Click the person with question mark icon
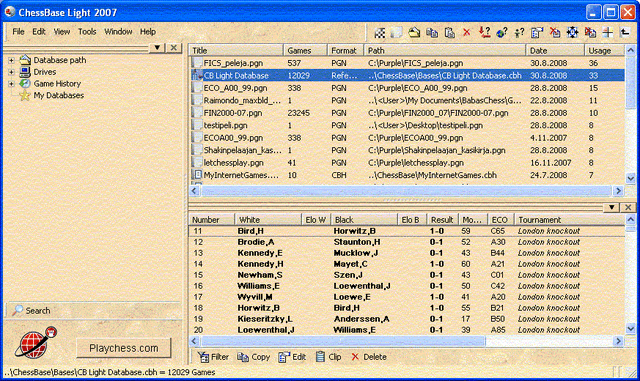The width and height of the screenshot is (640, 381). 519,33
